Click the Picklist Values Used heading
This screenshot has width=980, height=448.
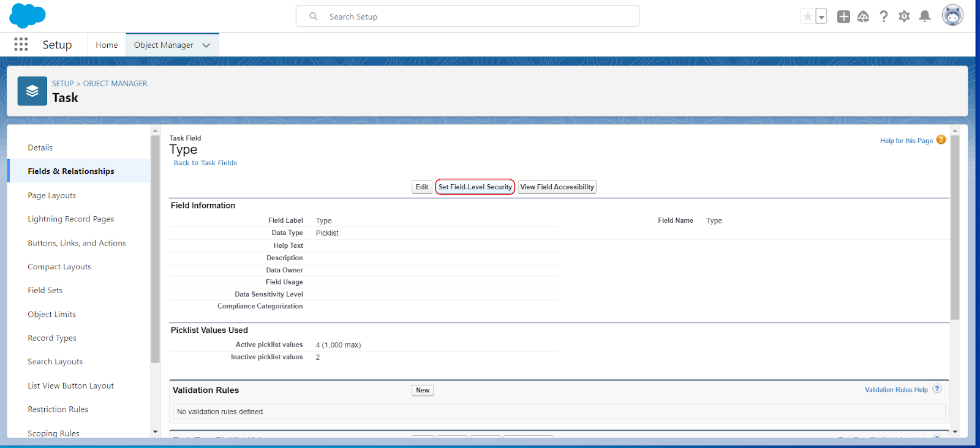pyautogui.click(x=209, y=330)
